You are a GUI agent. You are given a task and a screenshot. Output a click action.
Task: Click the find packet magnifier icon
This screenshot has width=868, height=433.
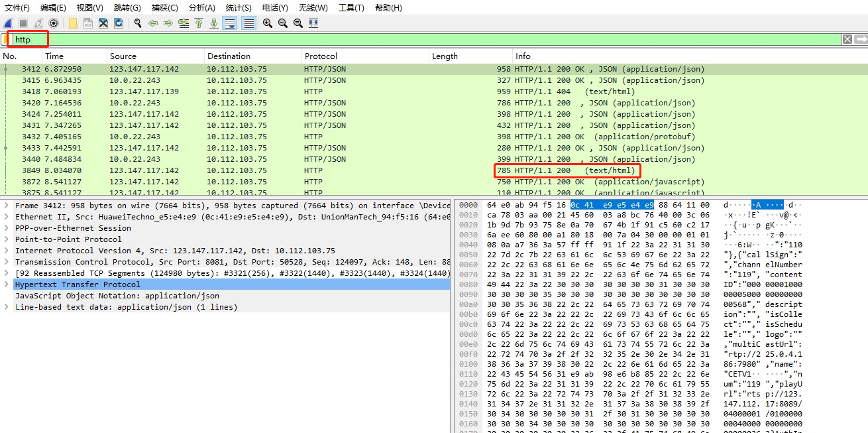[137, 23]
